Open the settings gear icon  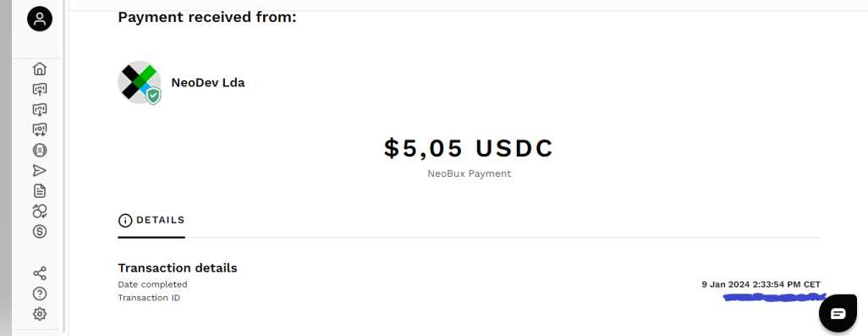(40, 314)
